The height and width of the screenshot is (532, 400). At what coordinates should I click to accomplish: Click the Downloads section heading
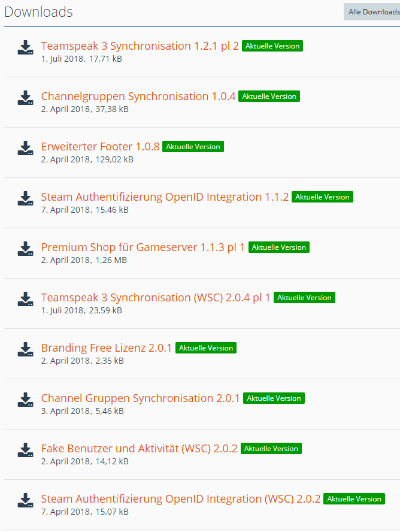pos(38,12)
